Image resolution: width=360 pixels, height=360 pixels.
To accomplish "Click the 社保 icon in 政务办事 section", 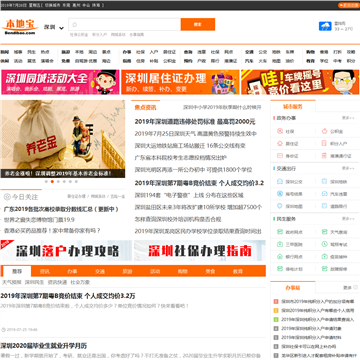I will 280,131.
